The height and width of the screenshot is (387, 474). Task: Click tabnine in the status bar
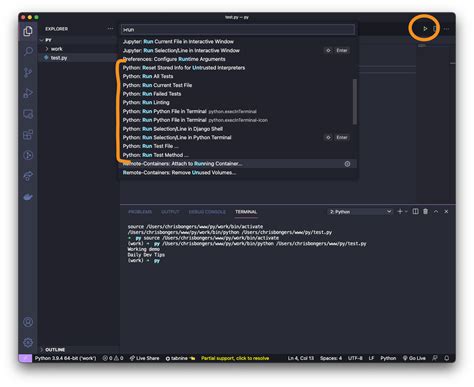tap(180, 358)
